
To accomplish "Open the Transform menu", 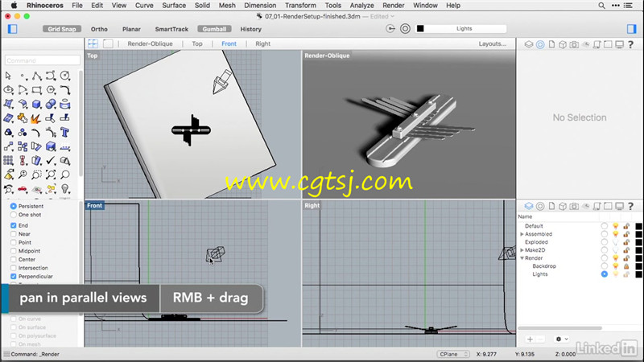I will (300, 6).
